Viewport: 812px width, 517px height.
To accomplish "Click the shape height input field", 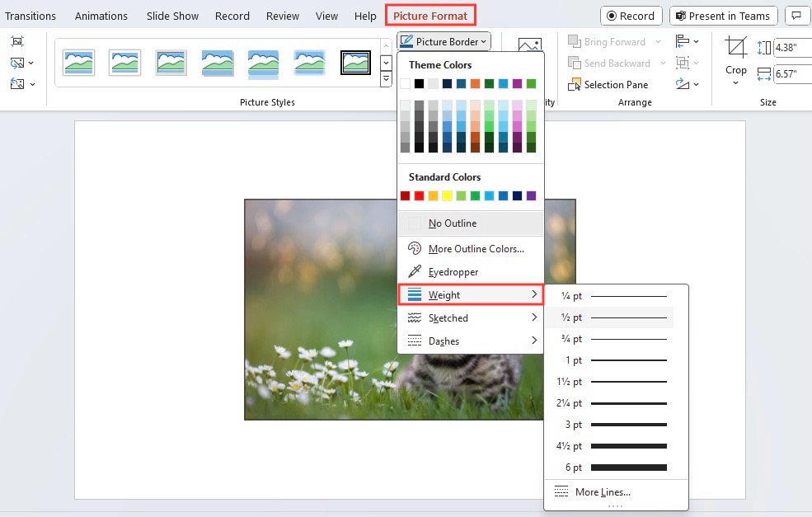I will tap(792, 48).
